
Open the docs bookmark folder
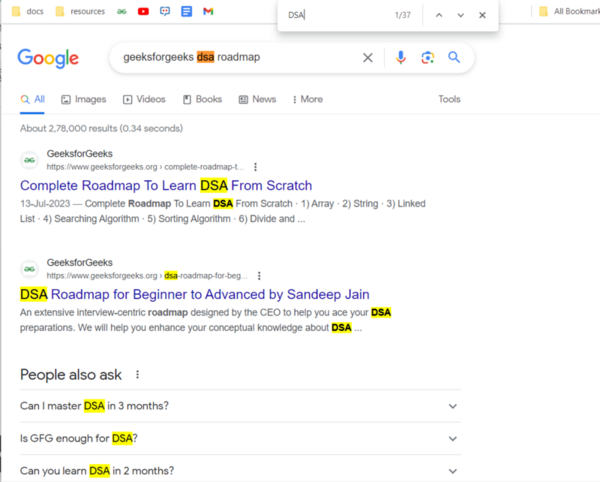[28, 11]
